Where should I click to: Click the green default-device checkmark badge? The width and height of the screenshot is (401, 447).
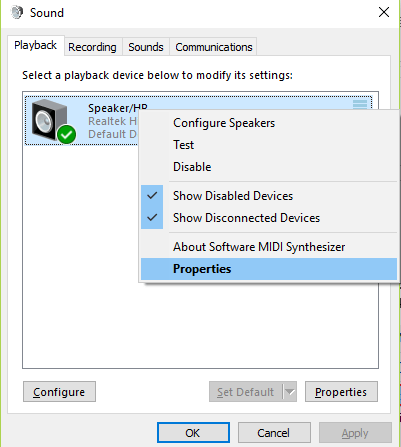click(x=66, y=134)
